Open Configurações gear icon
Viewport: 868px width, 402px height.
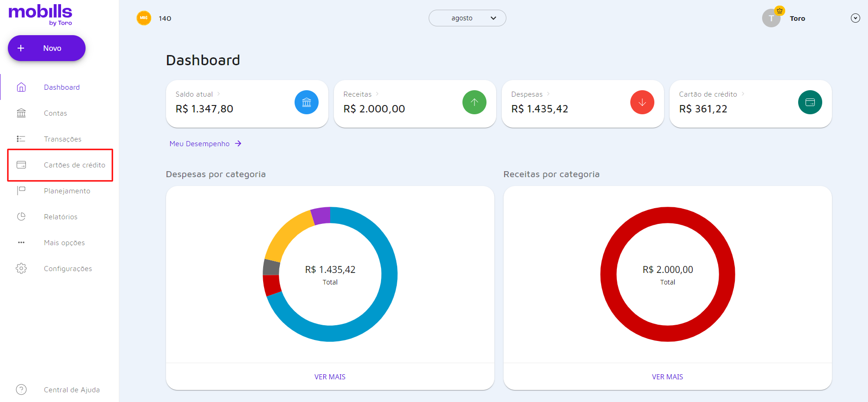click(x=21, y=268)
